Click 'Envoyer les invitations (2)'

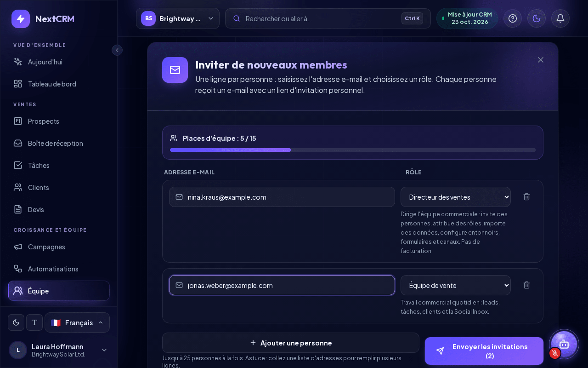coord(484,351)
